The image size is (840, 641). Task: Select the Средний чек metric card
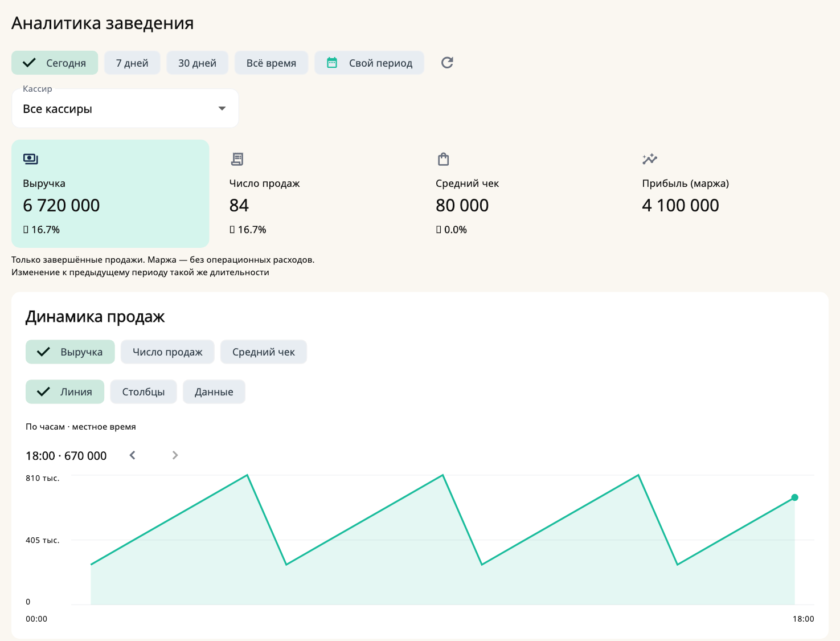point(523,194)
